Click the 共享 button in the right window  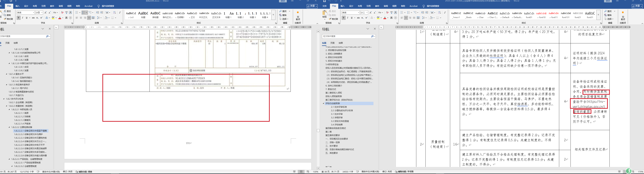[x=637, y=6]
